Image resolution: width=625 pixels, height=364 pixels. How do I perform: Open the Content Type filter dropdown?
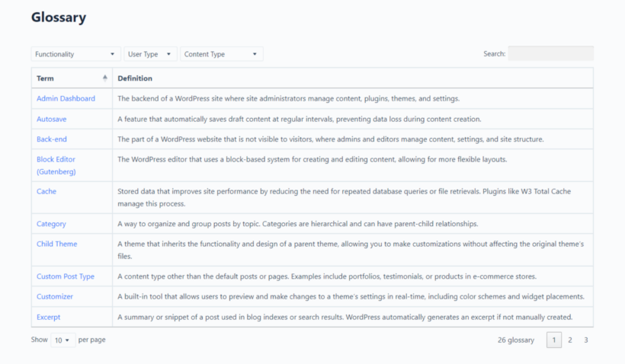point(221,54)
